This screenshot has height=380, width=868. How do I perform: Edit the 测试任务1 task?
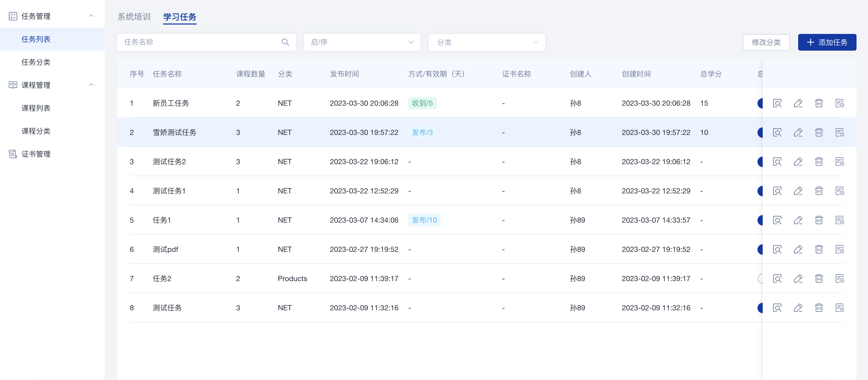coord(798,191)
